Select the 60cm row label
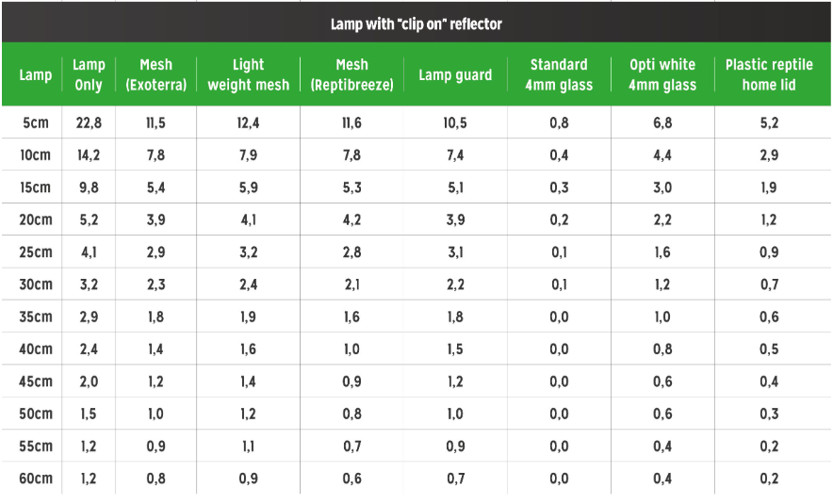The height and width of the screenshot is (504, 833). [36, 479]
